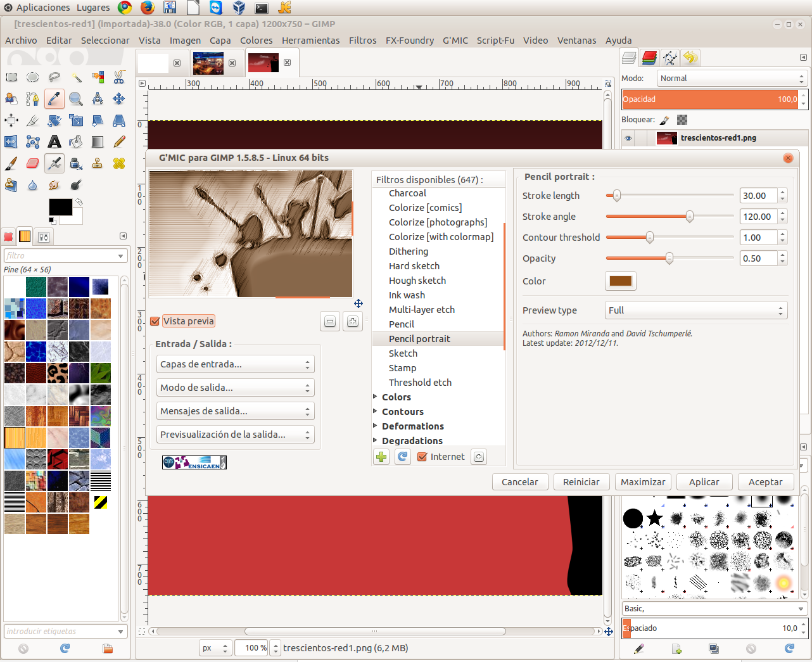
Task: Add G'MIC filter to favourites (green plus)
Action: tap(381, 457)
